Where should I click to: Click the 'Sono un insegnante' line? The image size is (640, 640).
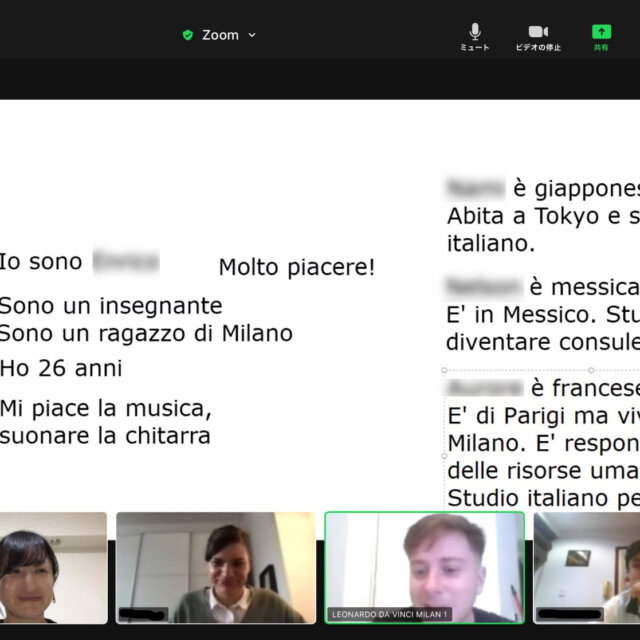point(111,306)
